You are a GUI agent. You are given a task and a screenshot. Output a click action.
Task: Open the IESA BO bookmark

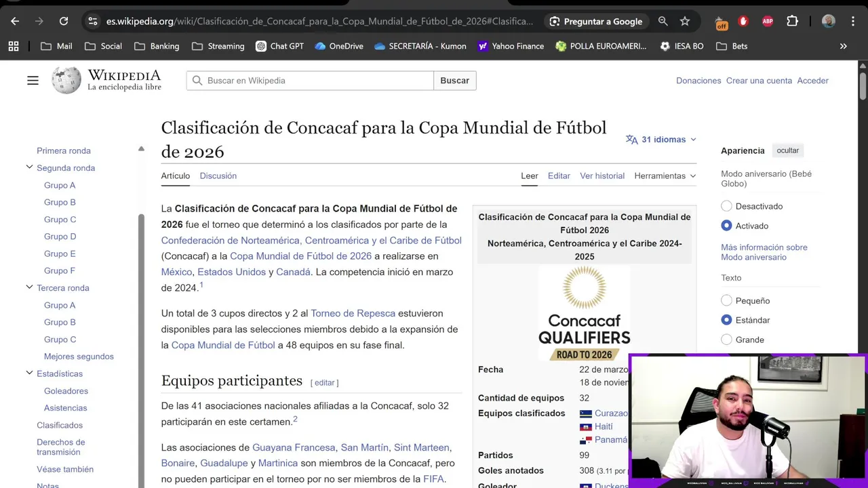tap(682, 46)
